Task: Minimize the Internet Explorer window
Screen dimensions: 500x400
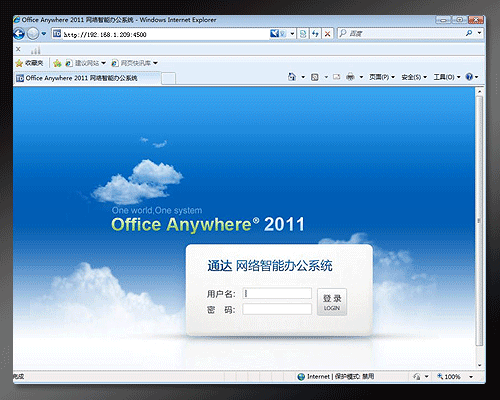Action: (x=443, y=20)
